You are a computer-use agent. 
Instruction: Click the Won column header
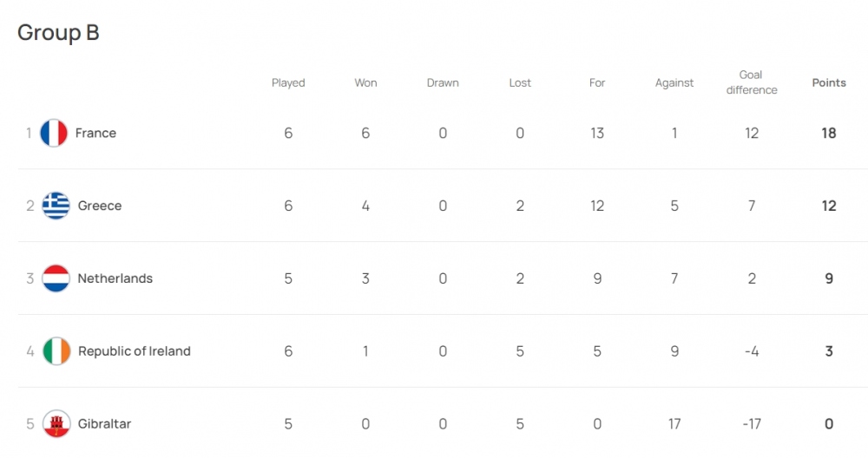point(365,83)
